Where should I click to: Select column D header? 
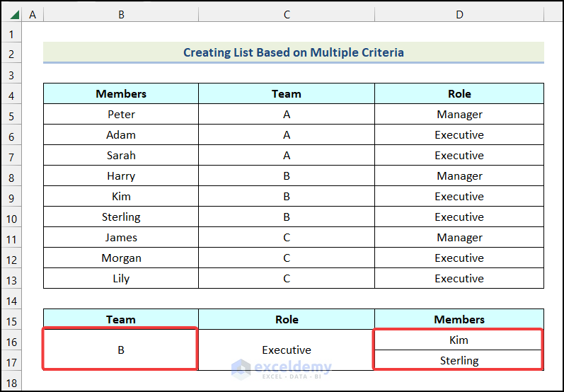(x=459, y=14)
